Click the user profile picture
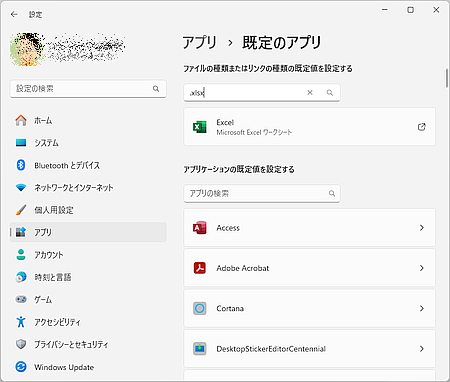The width and height of the screenshot is (450, 382). pyautogui.click(x=27, y=49)
